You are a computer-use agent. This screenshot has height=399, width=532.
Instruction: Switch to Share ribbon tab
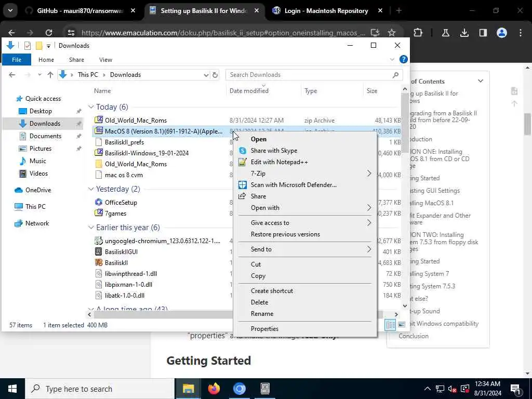coord(76,60)
